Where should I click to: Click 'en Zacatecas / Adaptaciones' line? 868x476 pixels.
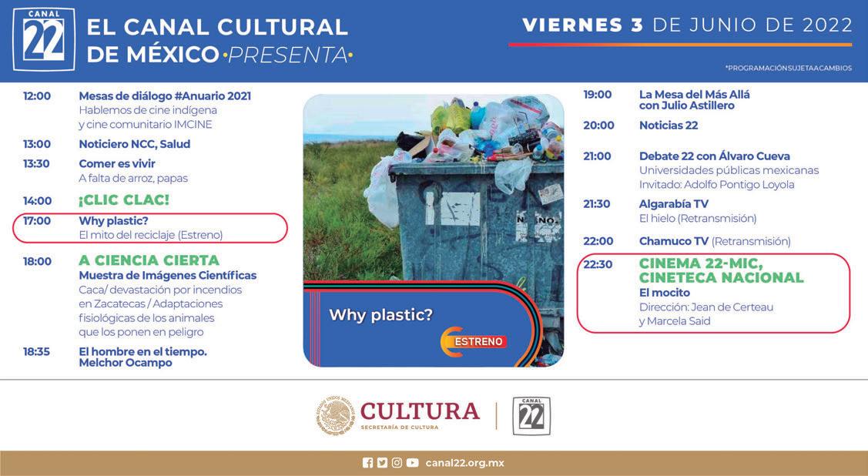151,304
